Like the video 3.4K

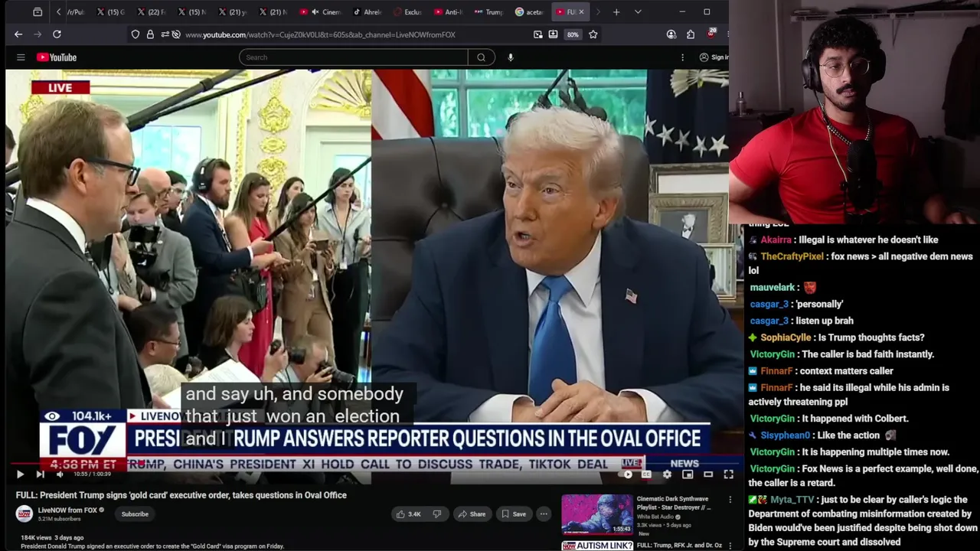coord(409,514)
